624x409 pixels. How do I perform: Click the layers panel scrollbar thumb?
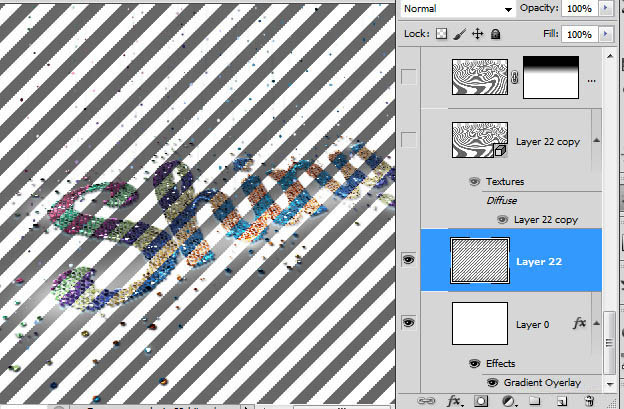609,342
